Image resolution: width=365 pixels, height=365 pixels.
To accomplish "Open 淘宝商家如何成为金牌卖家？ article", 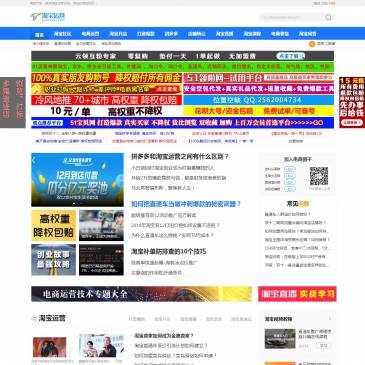I will 164,336.
